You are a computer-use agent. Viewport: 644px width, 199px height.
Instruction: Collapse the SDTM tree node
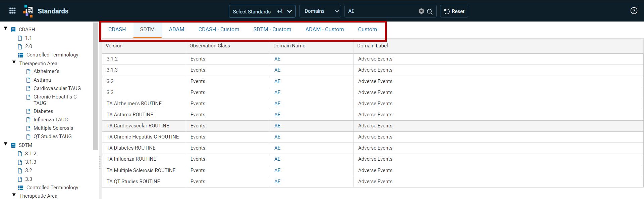5,144
